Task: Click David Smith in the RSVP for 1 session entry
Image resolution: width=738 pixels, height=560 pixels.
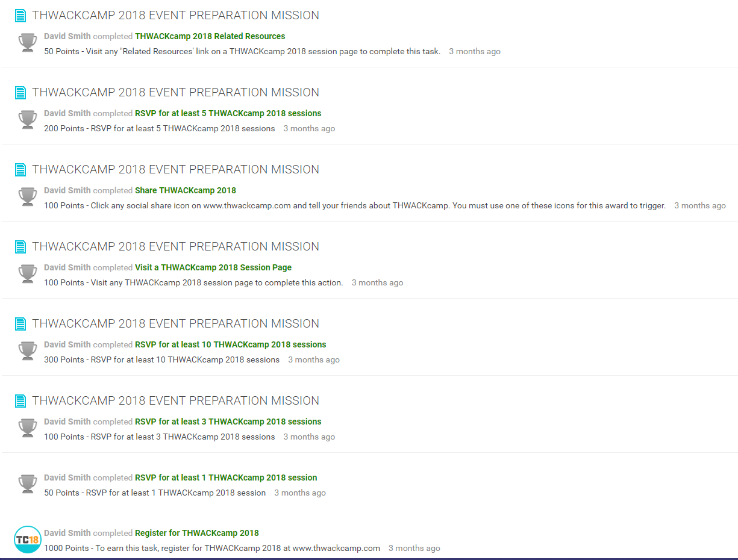Action: click(x=67, y=478)
